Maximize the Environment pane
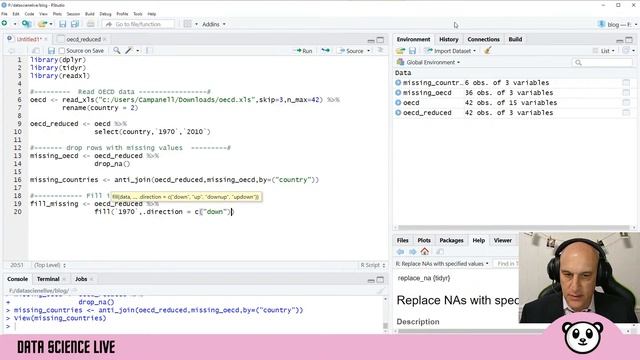640x360 pixels. click(629, 40)
